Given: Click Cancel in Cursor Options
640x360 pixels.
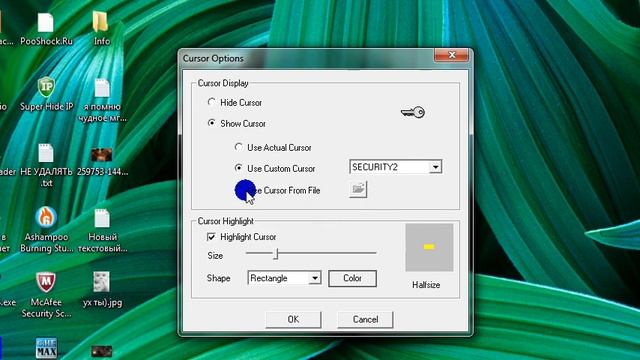Looking at the screenshot, I should click(x=365, y=319).
